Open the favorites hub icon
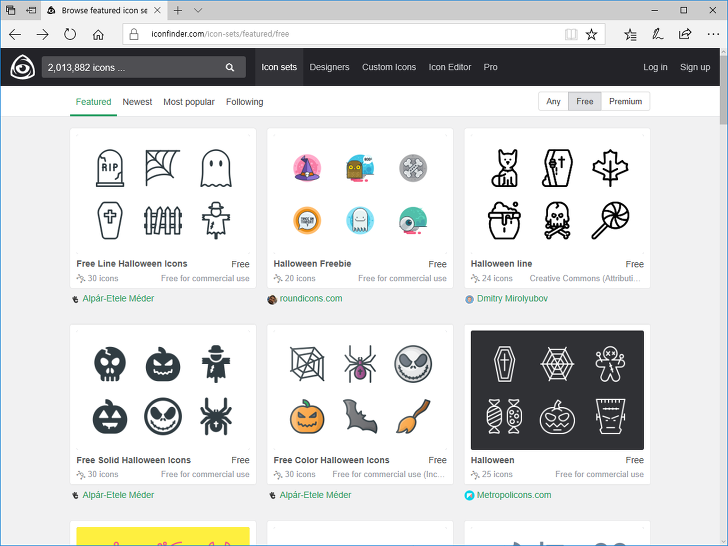This screenshot has height=546, width=728. [x=630, y=34]
